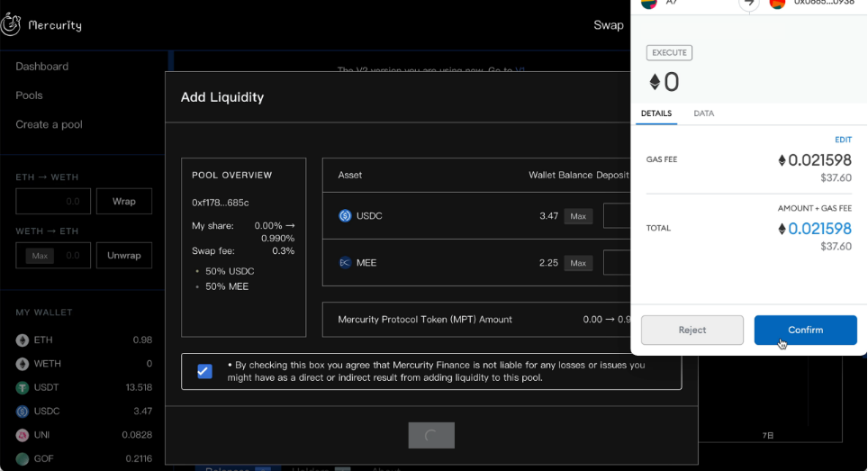Click the UNI balance 0.0828
The height and width of the screenshot is (471, 868).
click(x=137, y=435)
